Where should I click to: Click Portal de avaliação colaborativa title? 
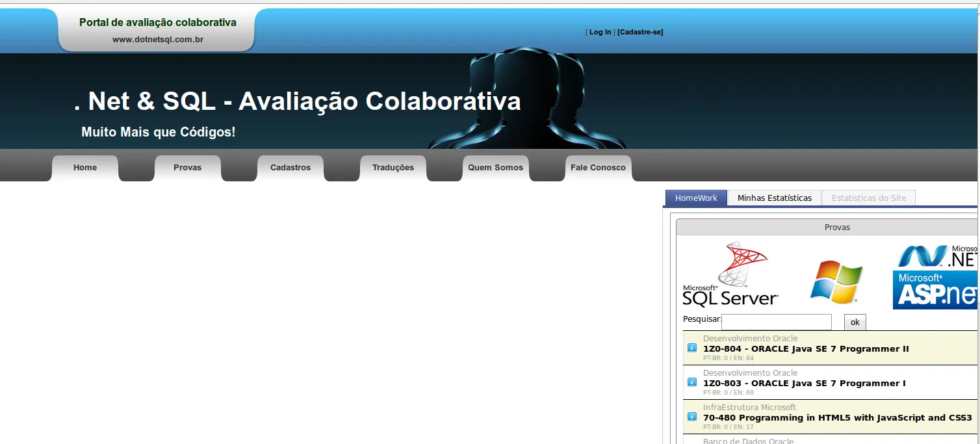[158, 23]
